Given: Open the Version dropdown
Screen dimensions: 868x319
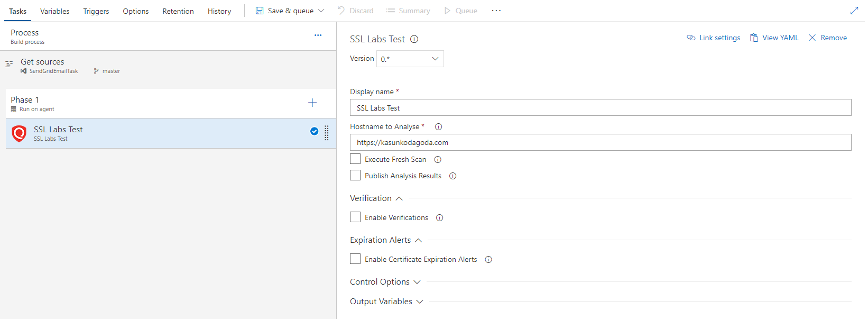Looking at the screenshot, I should [410, 59].
